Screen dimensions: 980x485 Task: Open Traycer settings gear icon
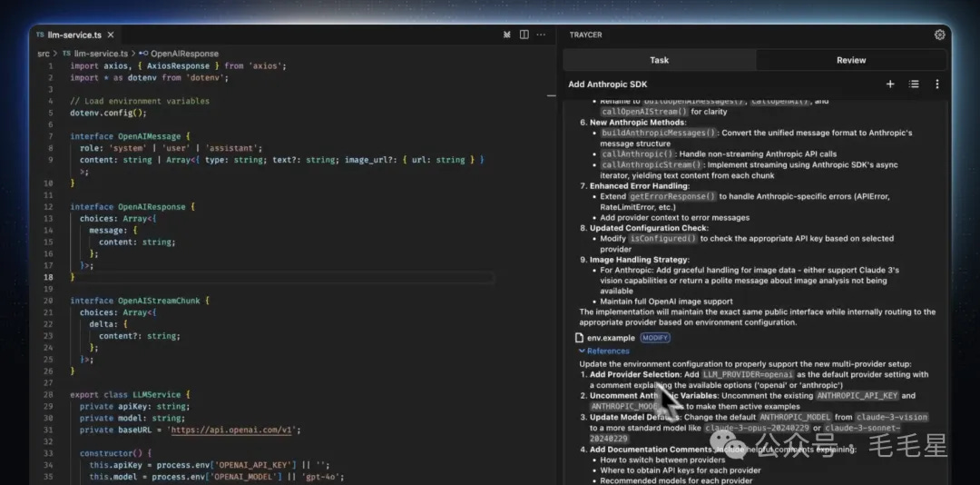pyautogui.click(x=939, y=35)
